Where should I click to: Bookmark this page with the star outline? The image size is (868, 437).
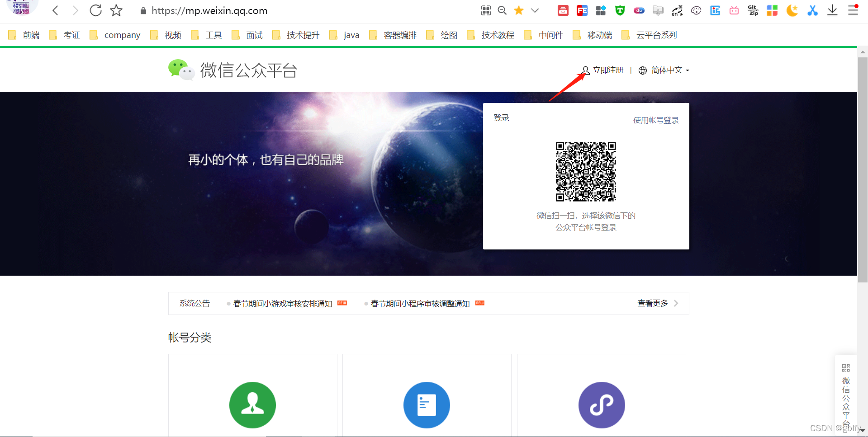[116, 10]
